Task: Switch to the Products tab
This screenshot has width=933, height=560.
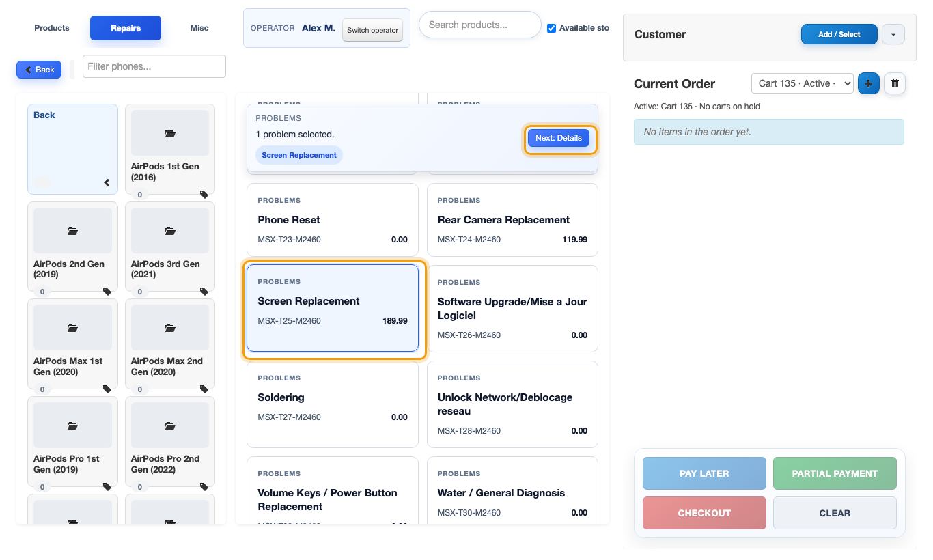Action: tap(52, 28)
